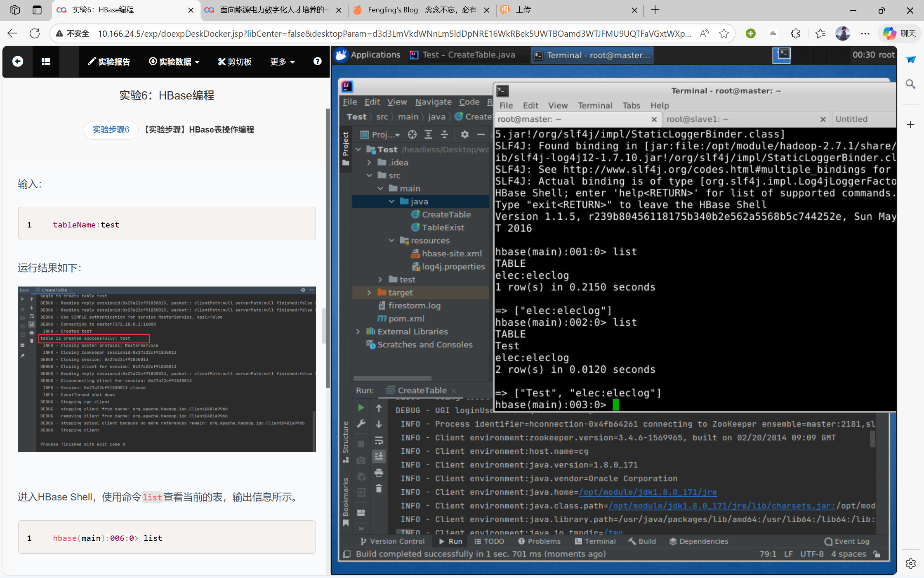Viewport: 924px width, 578px height.
Task: Collapse all in Project tree toolbar
Action: click(444, 135)
